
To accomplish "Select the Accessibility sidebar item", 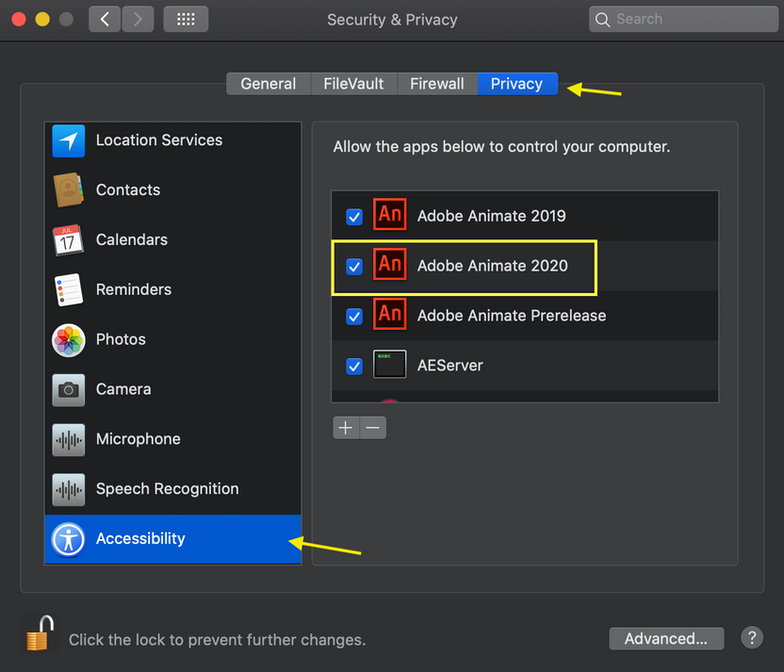I will click(x=140, y=538).
